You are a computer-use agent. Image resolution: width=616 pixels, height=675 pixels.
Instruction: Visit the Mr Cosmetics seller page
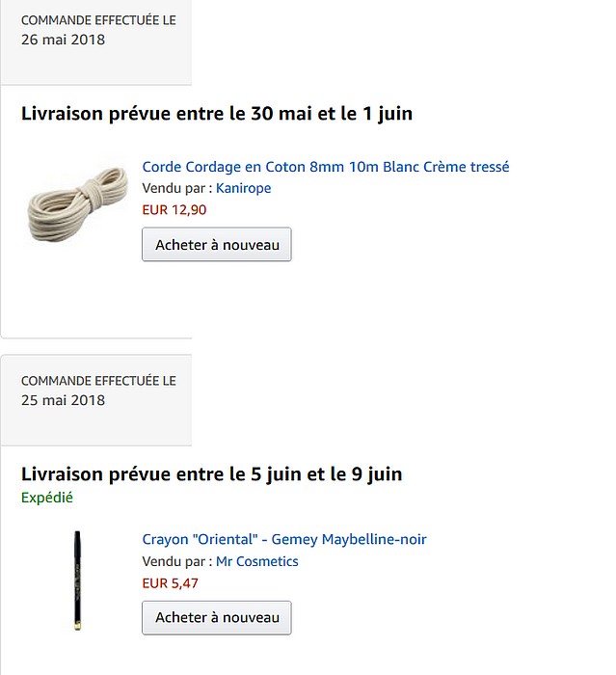pyautogui.click(x=256, y=561)
